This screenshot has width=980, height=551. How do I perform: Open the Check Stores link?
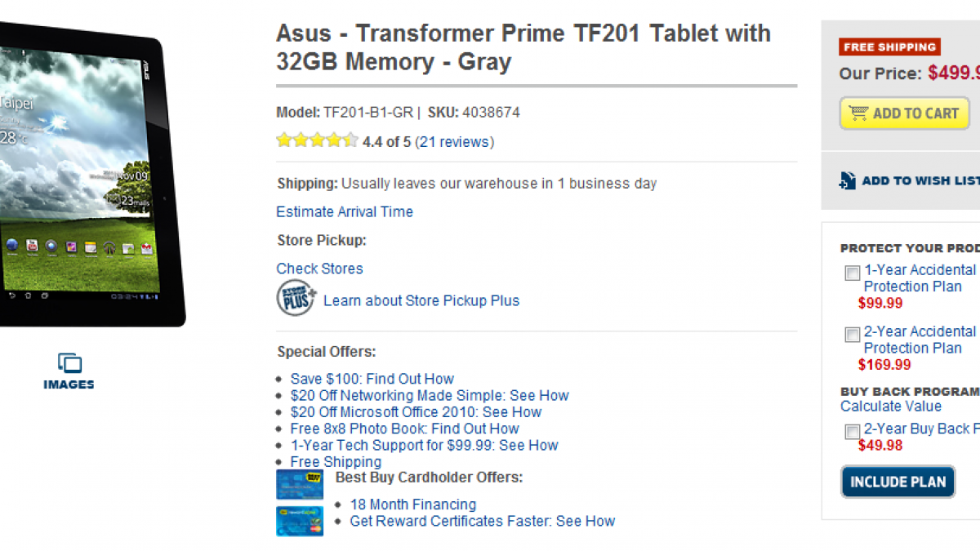click(319, 269)
